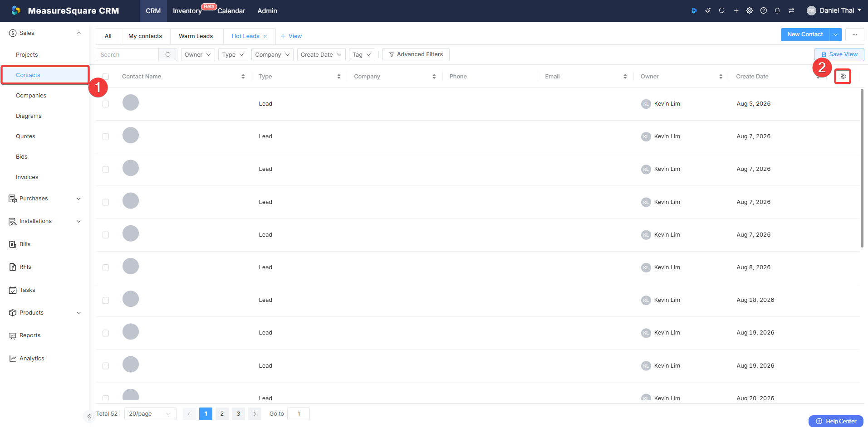Open the Admin top tab
868x427 pixels.
[x=267, y=11]
